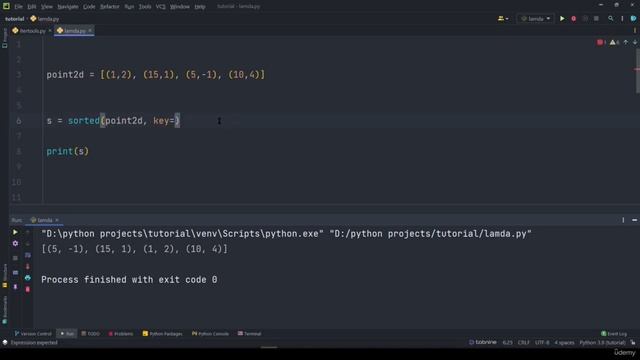640x360 pixels.
Task: Toggle the Problems tool window
Action: pyautogui.click(x=120, y=333)
